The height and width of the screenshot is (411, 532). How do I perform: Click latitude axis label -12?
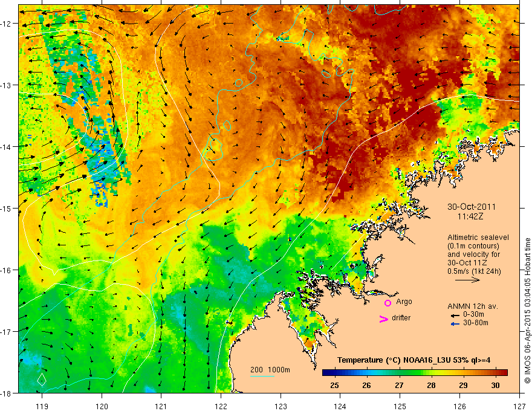[x=6, y=24]
